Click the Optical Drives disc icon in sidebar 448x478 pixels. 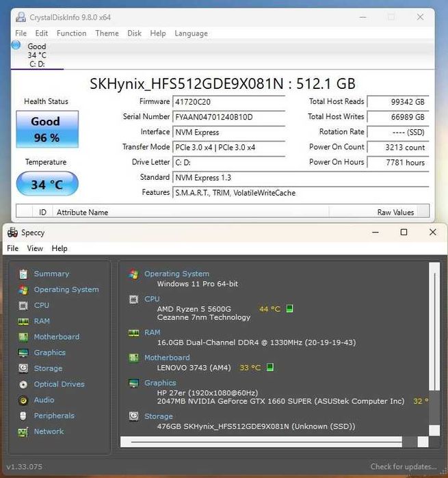click(x=23, y=384)
